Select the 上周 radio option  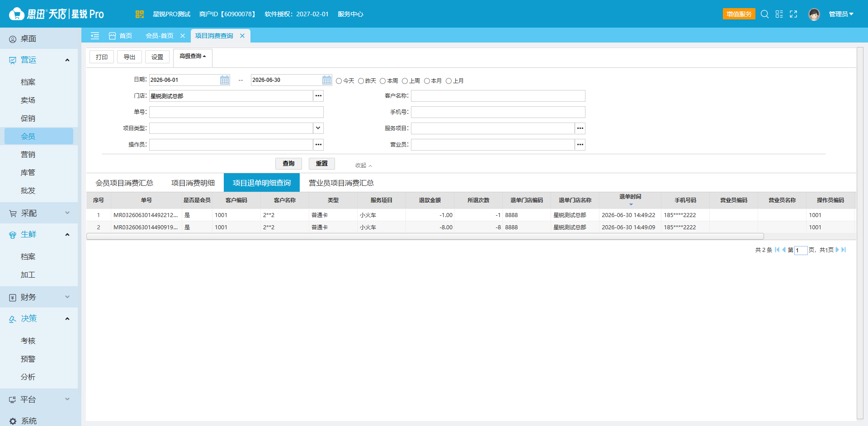[405, 81]
